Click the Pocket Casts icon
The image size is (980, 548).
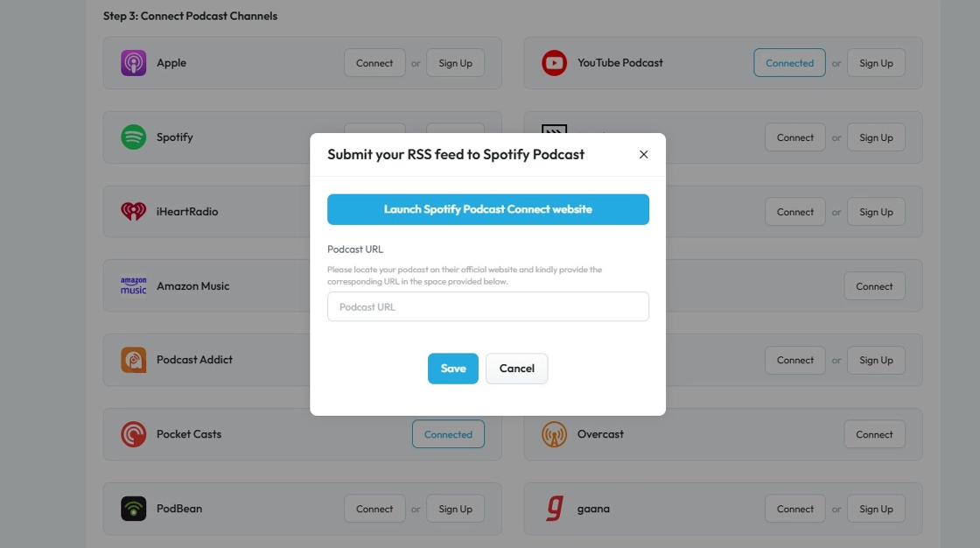coord(134,434)
